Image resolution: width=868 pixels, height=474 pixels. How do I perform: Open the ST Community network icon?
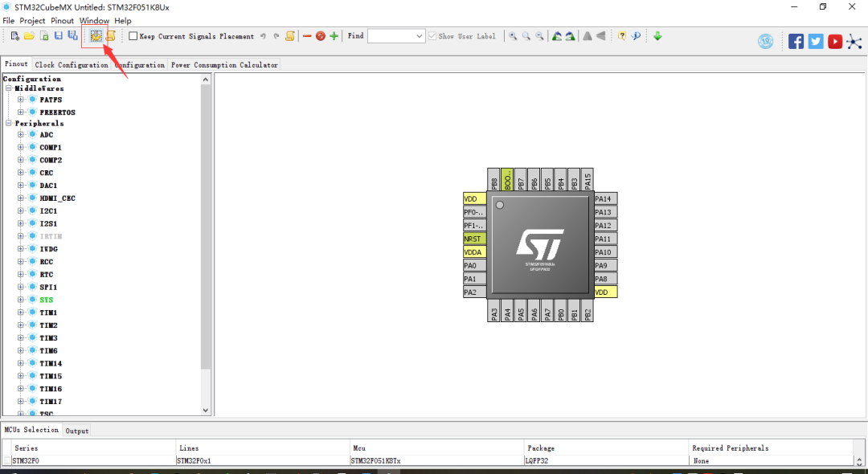[854, 42]
